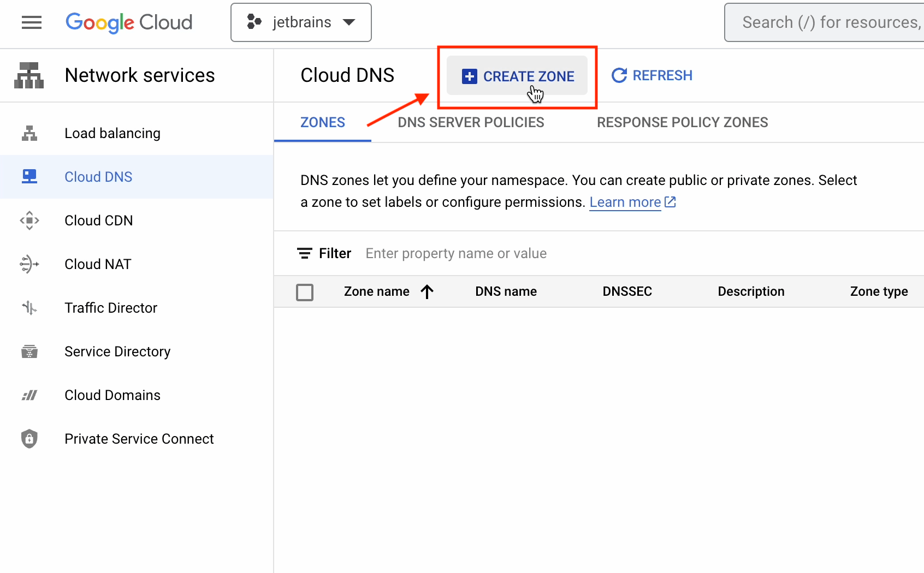The image size is (924, 573).
Task: Click the CREATE ZONE button
Action: [x=517, y=76]
